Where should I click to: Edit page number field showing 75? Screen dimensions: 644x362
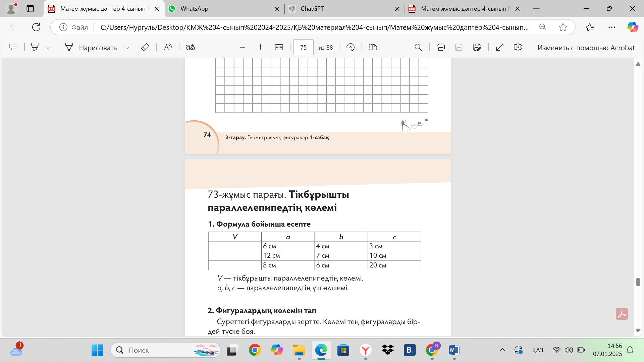pyautogui.click(x=304, y=47)
